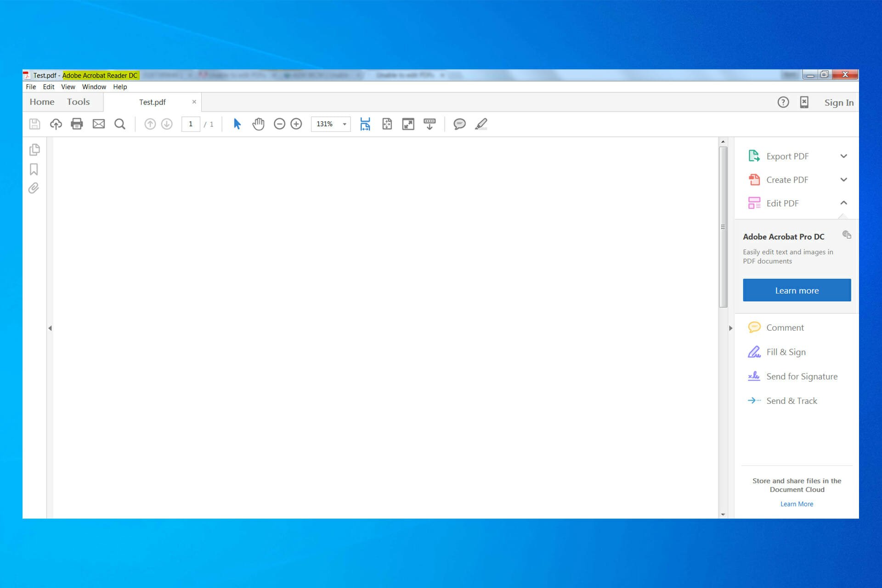882x588 pixels.
Task: Click the page thumbnails icon
Action: point(34,149)
